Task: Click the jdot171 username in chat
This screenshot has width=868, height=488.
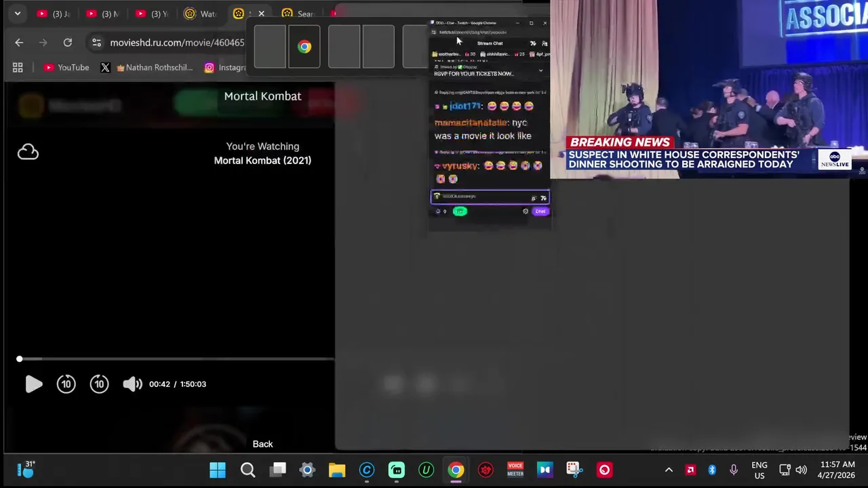Action: 465,106
